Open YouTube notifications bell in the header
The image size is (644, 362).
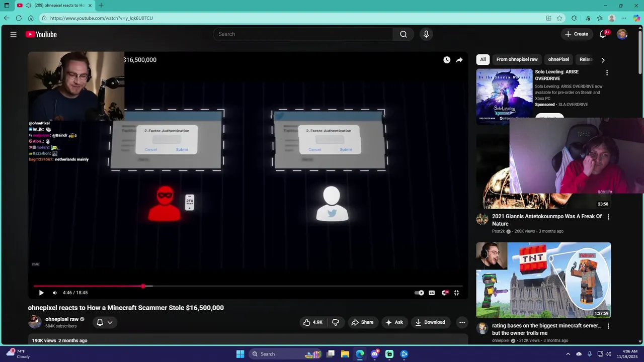(603, 34)
